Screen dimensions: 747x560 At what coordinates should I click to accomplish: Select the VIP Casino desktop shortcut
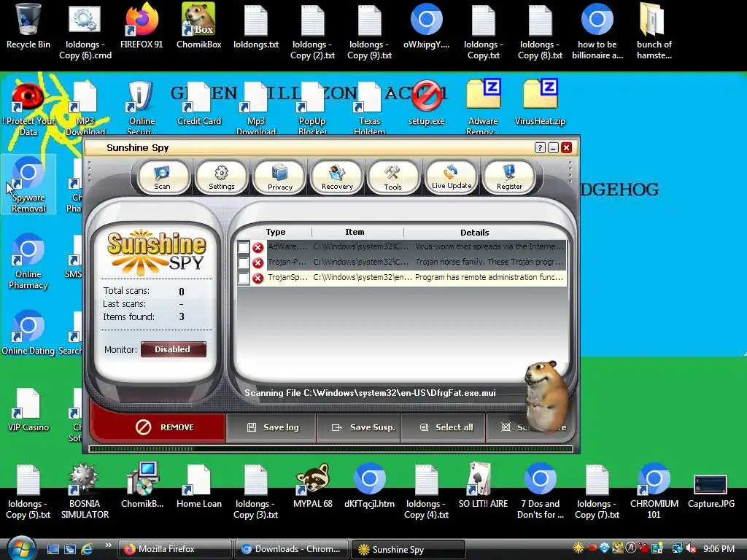click(x=28, y=410)
